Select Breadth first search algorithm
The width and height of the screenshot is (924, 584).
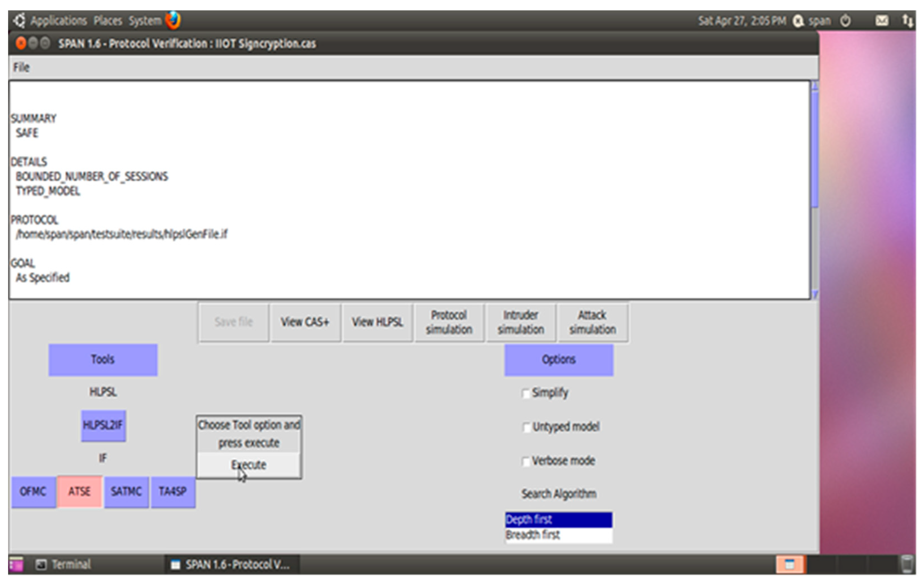pos(559,535)
